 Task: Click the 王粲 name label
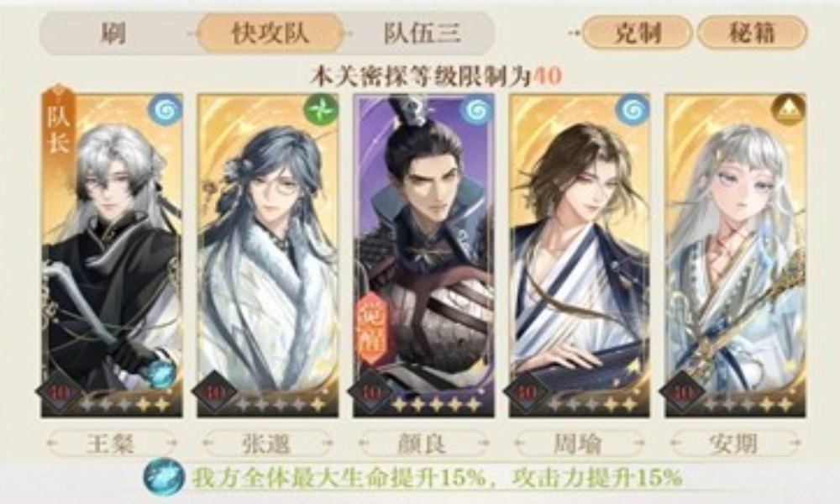point(112,444)
